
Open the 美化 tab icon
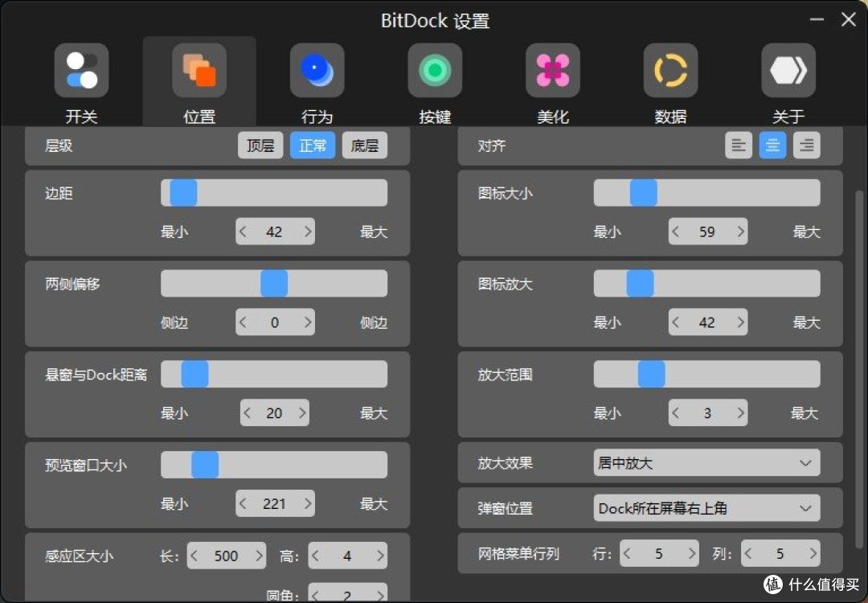tap(553, 70)
